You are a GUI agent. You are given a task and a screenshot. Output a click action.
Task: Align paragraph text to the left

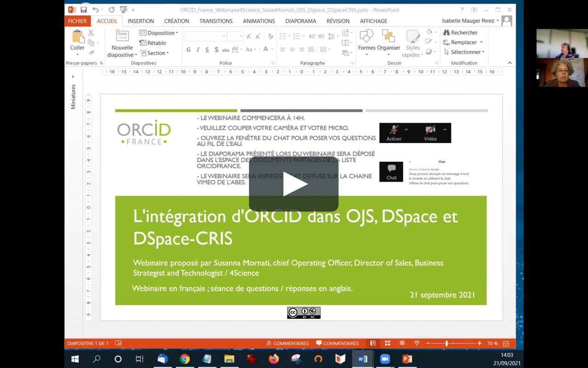point(283,50)
